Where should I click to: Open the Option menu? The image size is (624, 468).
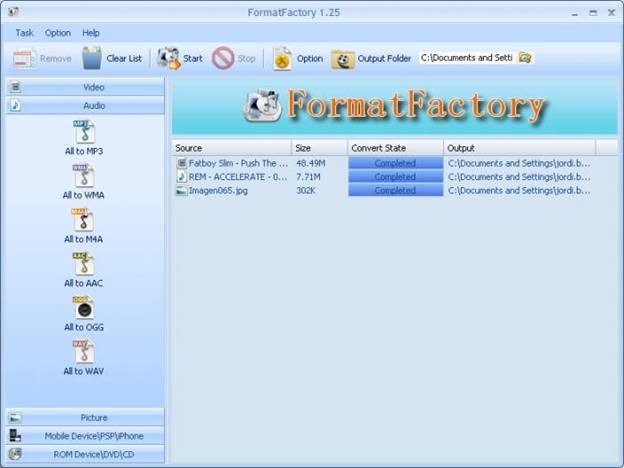pyautogui.click(x=58, y=33)
